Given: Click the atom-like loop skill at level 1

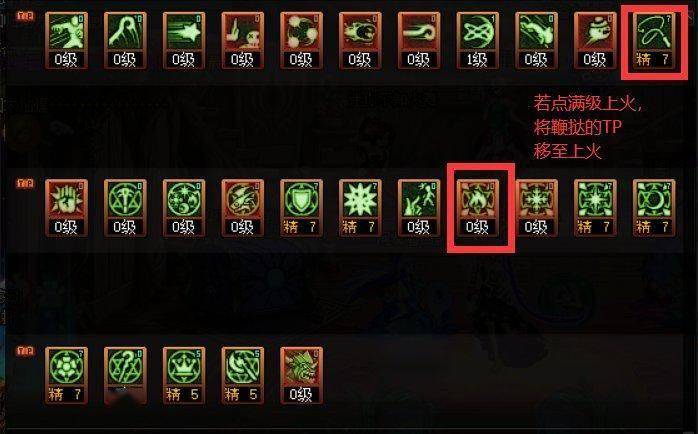Looking at the screenshot, I should [x=478, y=41].
